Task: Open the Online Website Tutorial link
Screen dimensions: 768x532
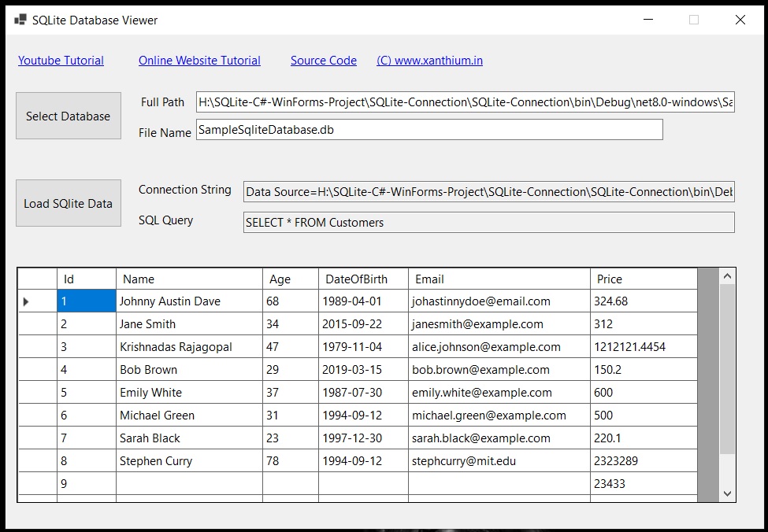Action: click(199, 61)
